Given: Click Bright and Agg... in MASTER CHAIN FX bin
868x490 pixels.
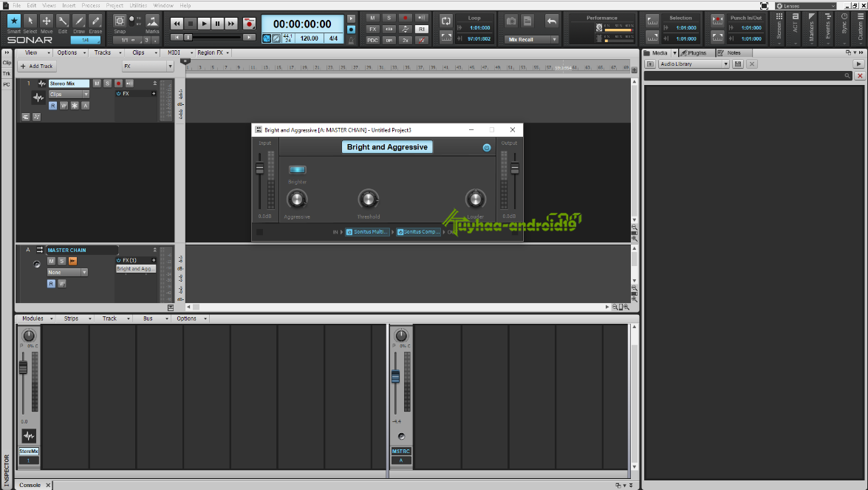Looking at the screenshot, I should pos(136,269).
